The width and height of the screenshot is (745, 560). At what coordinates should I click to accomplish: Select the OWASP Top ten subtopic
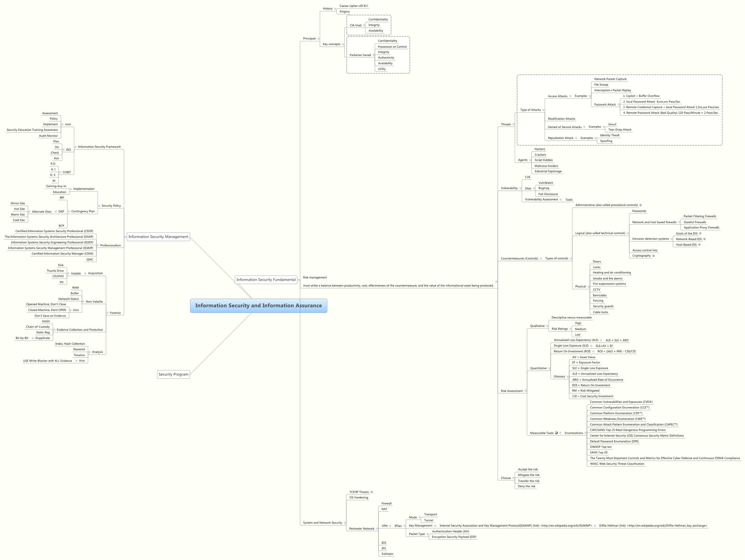click(x=600, y=447)
